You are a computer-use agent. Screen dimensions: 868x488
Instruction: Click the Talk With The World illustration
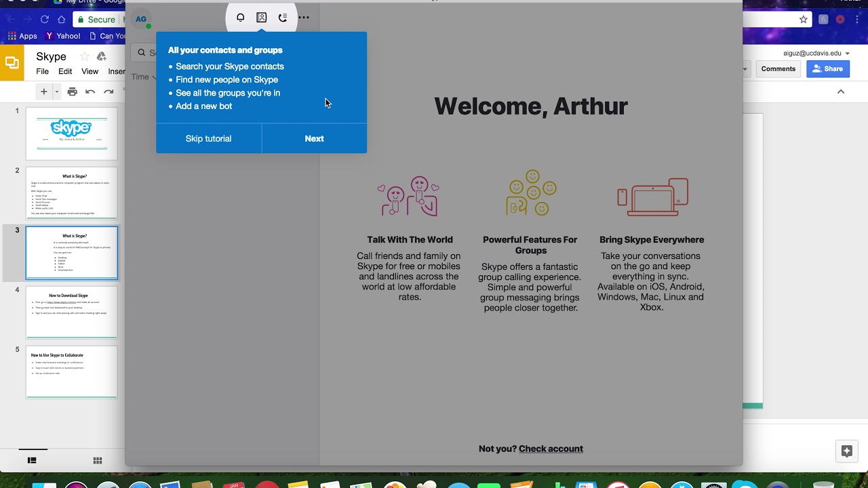[409, 197]
